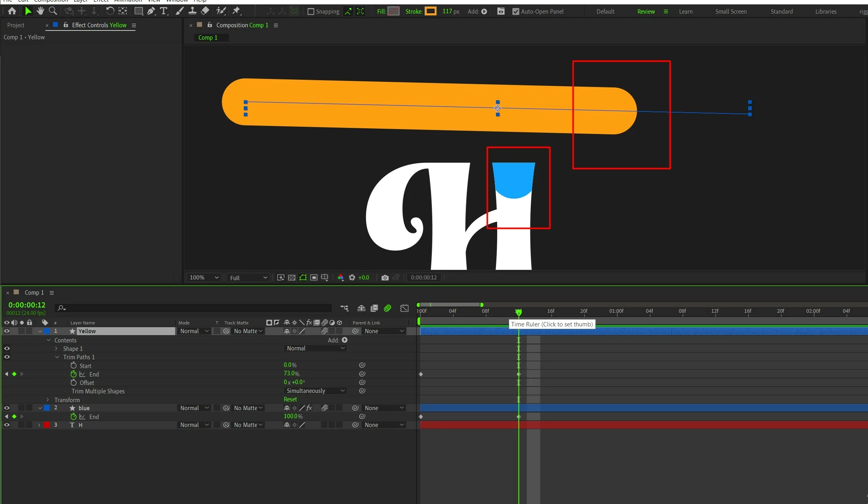Screen dimensions: 868x504
Task: Click the Home icon in toolbar
Action: click(12, 11)
